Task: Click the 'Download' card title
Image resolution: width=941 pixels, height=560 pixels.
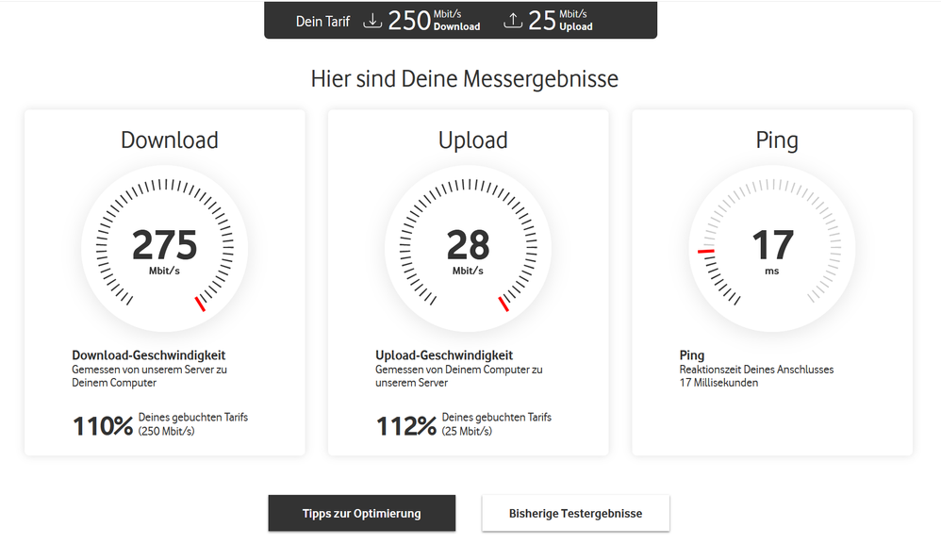Action: (170, 140)
